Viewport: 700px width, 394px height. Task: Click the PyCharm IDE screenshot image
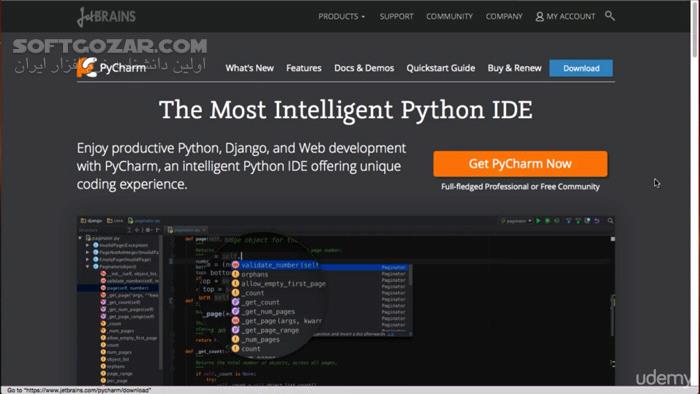click(346, 300)
